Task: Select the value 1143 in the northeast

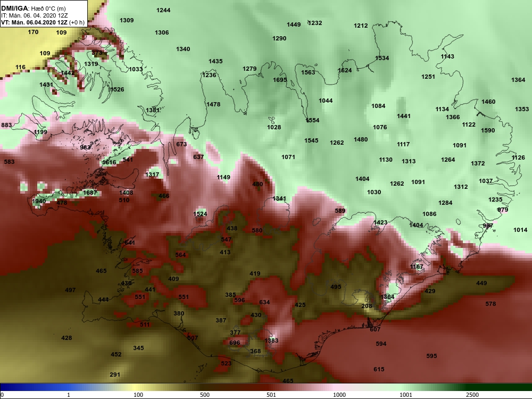Action: pyautogui.click(x=447, y=56)
